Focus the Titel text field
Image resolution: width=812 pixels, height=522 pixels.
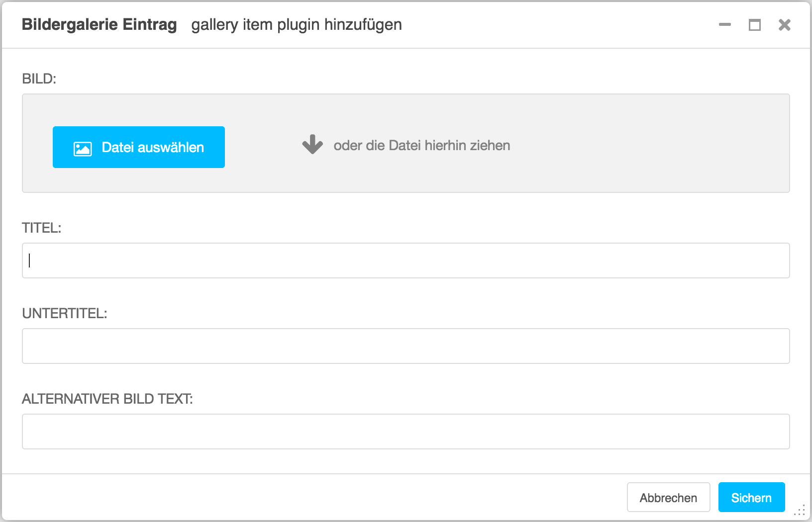(x=406, y=261)
